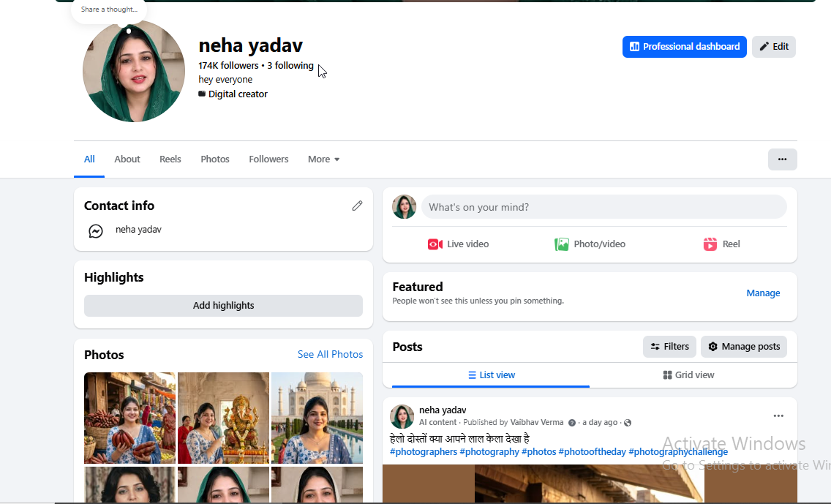
Task: Click Share a thought bubble
Action: tap(109, 10)
